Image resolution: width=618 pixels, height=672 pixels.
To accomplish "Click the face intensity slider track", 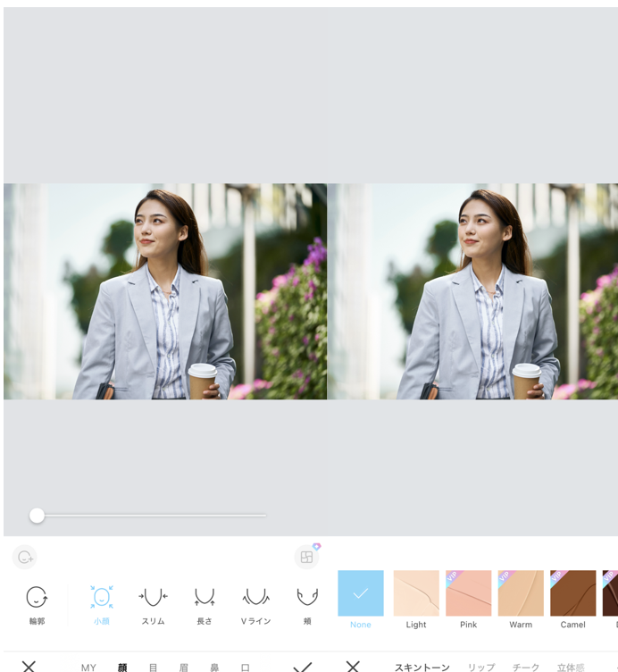I will point(152,516).
